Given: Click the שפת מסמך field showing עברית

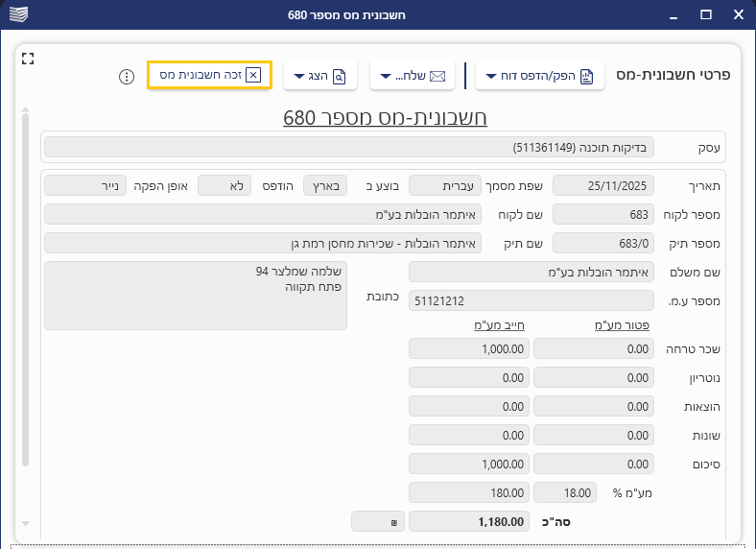Looking at the screenshot, I should point(444,184).
